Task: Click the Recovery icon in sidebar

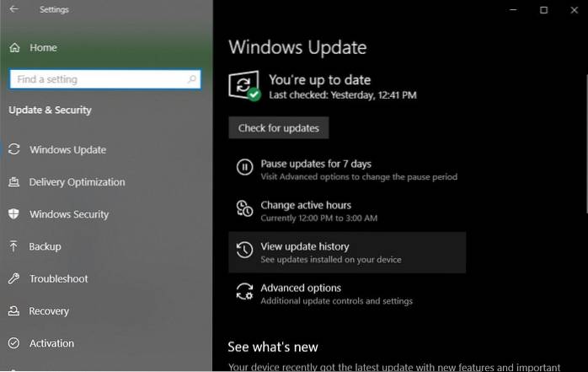Action: (x=13, y=311)
